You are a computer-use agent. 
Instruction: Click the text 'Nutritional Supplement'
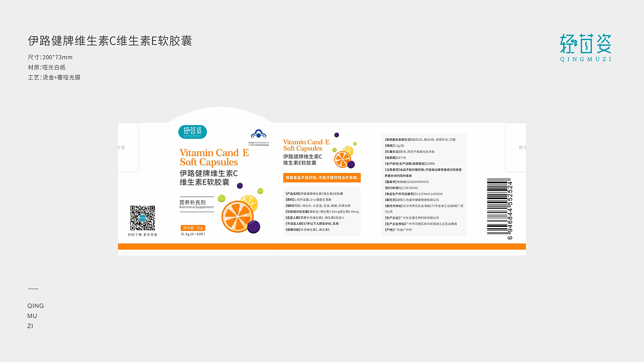pos(197,207)
